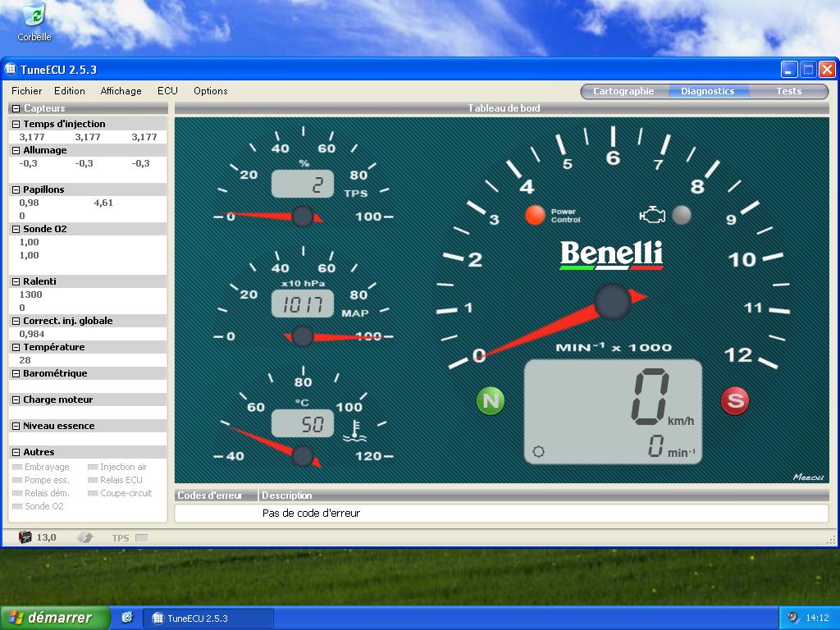Open the ECU menu
Screen dimensions: 840x630
[167, 91]
